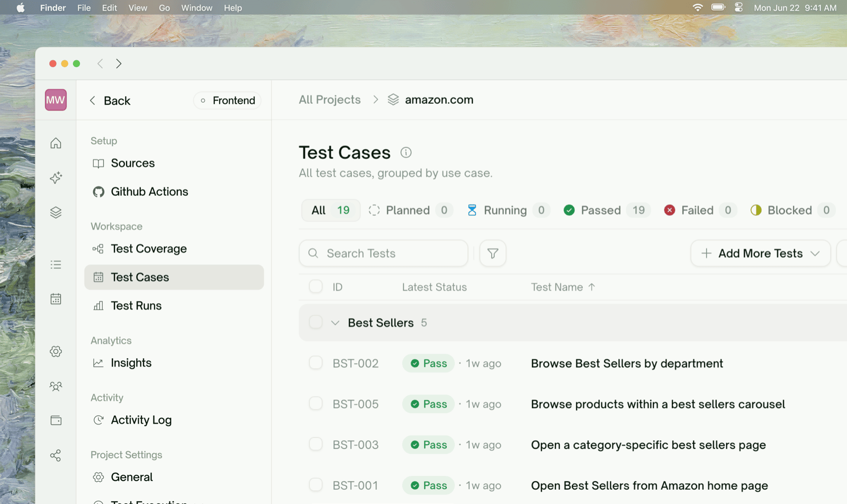Open Github Actions setup page
The width and height of the screenshot is (847, 504).
(174, 192)
